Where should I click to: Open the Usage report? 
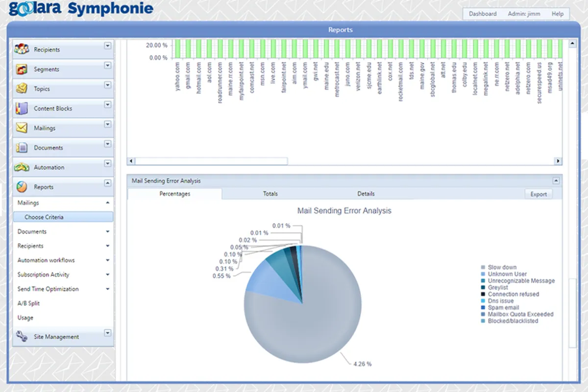point(25,318)
